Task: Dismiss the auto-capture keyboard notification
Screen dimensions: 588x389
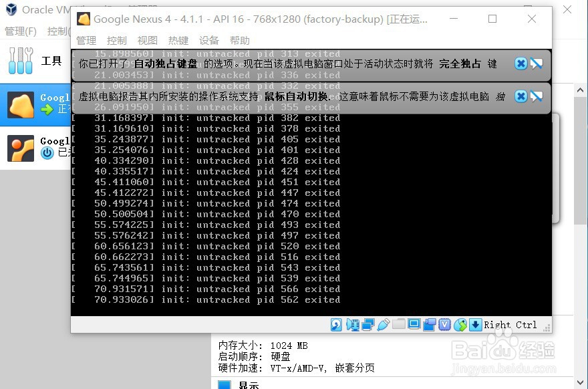Action: [521, 63]
